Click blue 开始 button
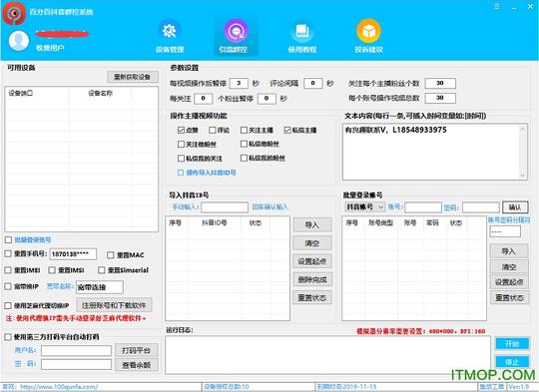 (x=512, y=343)
